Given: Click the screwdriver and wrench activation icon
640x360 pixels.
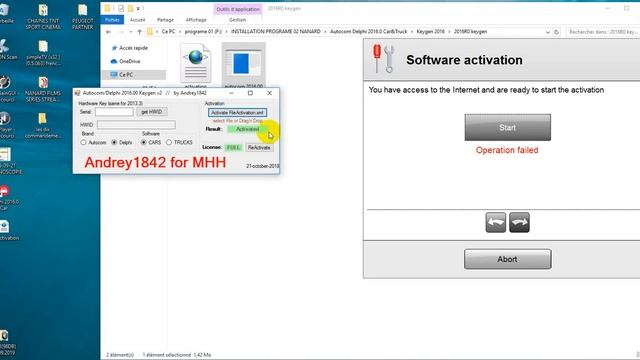Looking at the screenshot, I should pyautogui.click(x=383, y=59).
